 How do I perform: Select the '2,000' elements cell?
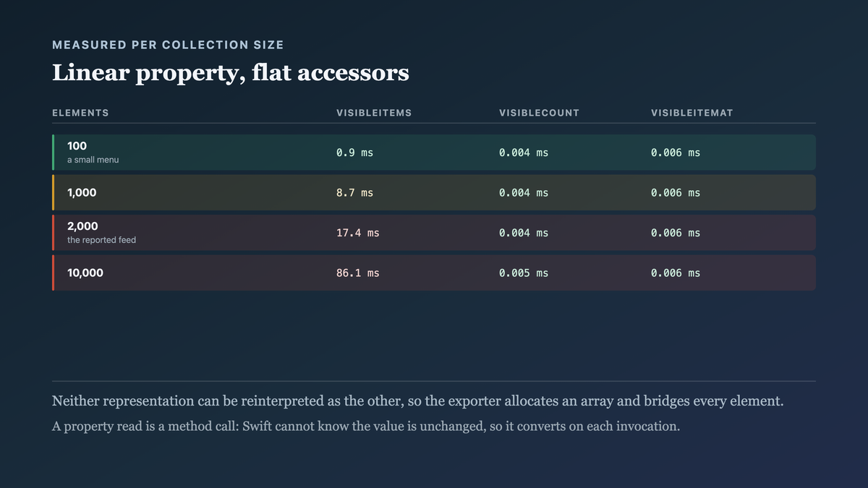82,226
